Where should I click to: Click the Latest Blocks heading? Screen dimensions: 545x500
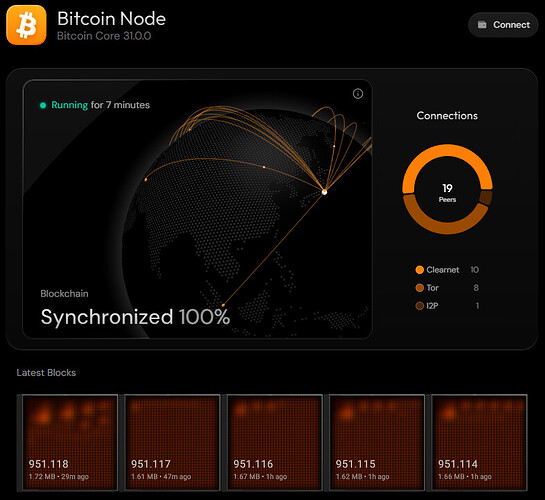[x=46, y=372]
